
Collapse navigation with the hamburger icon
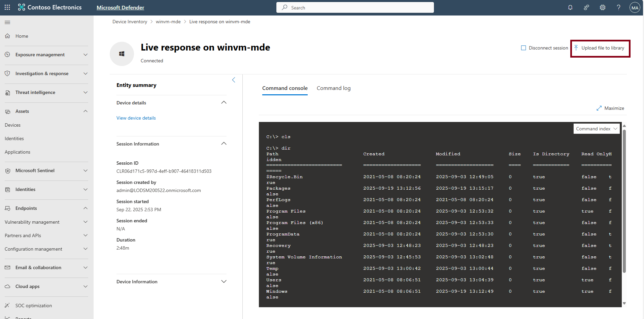tap(7, 22)
